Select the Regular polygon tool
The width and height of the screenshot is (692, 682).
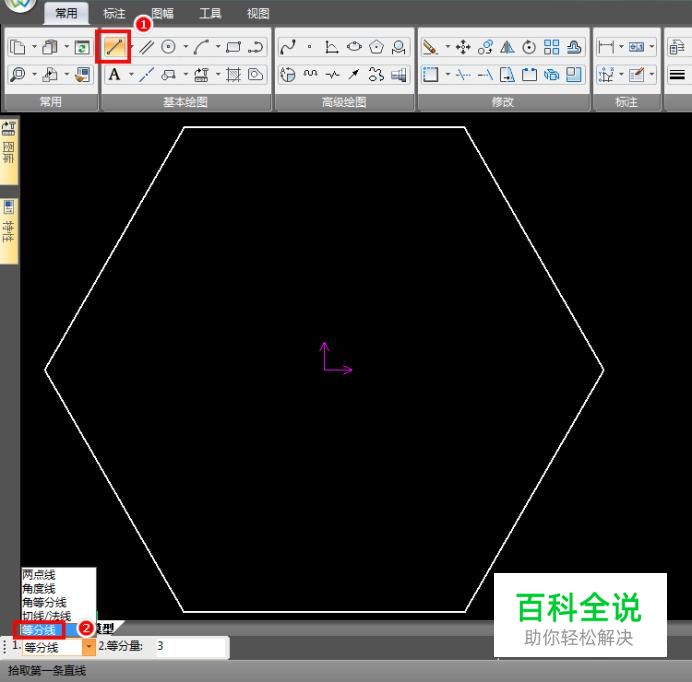[376, 47]
